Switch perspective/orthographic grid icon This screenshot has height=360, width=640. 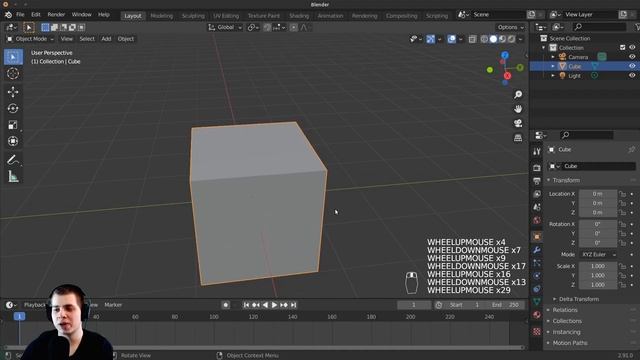point(518,138)
